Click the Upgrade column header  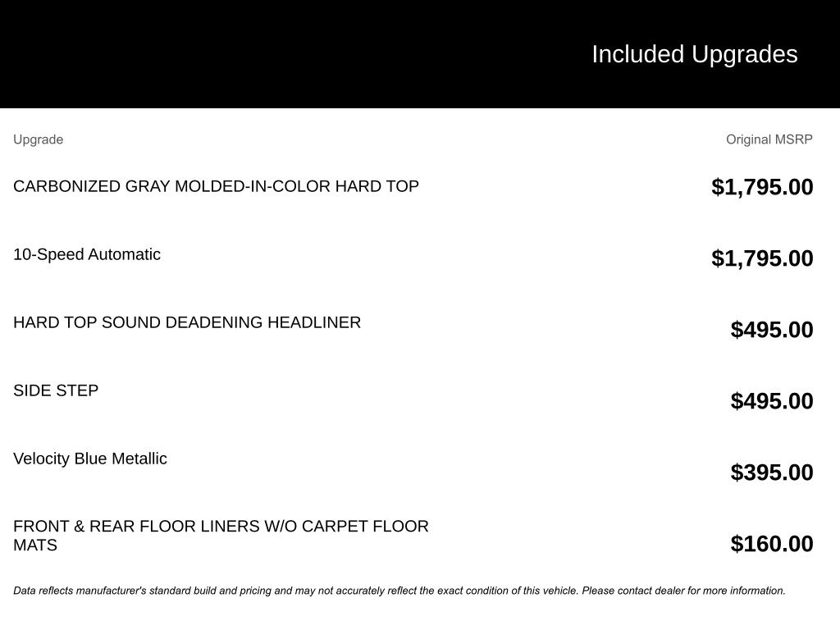(38, 139)
